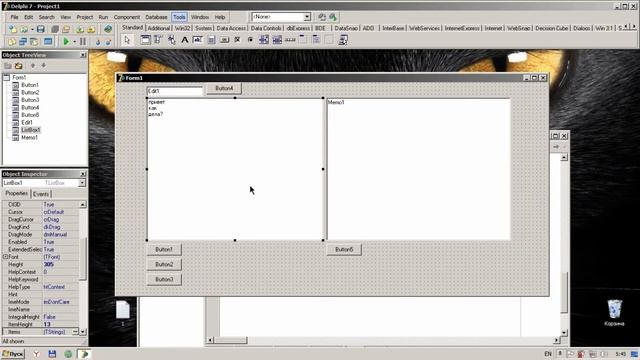Viewport: 640px width, 360px height.
Task: Pick the Memo component in palette
Action: click(x=211, y=40)
